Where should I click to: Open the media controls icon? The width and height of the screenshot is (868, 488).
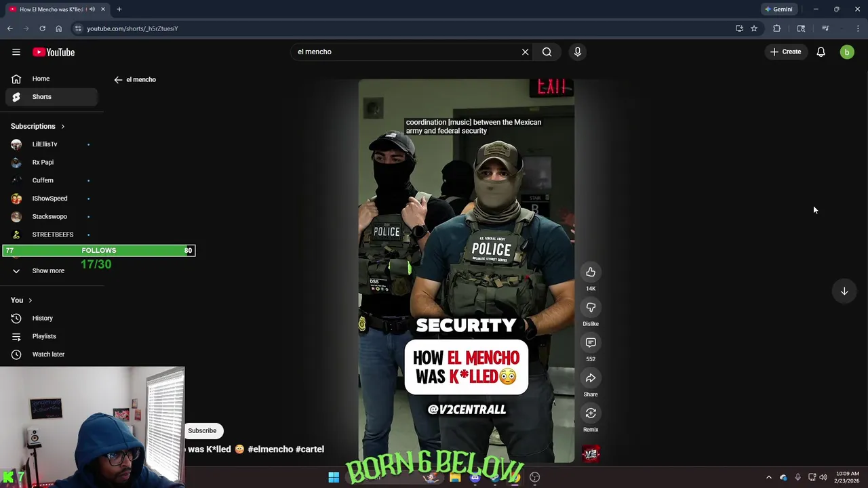click(825, 28)
